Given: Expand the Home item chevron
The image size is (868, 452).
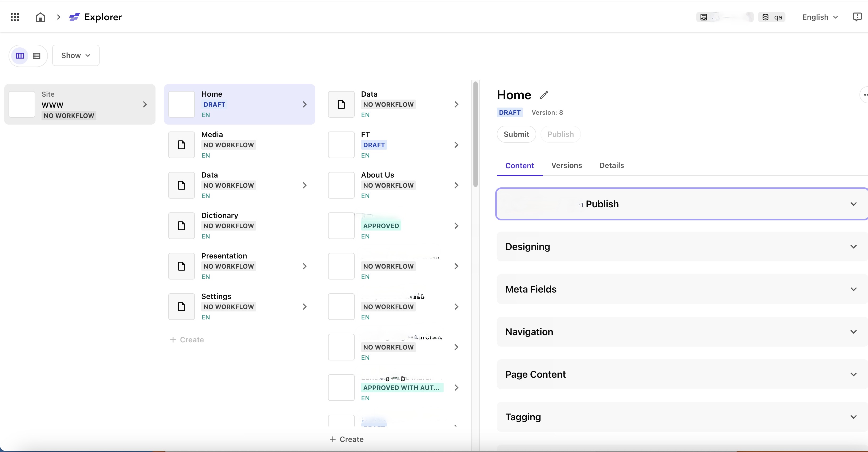Looking at the screenshot, I should pyautogui.click(x=305, y=104).
